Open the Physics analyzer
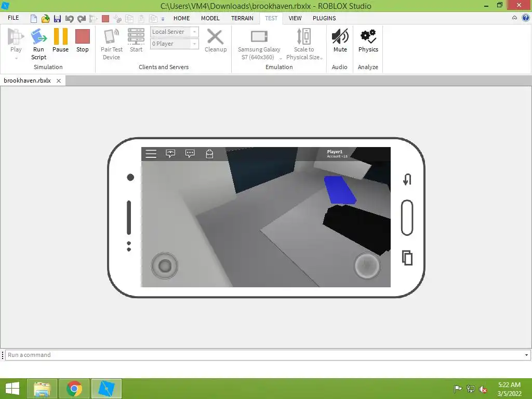The height and width of the screenshot is (399, 532). 368,41
